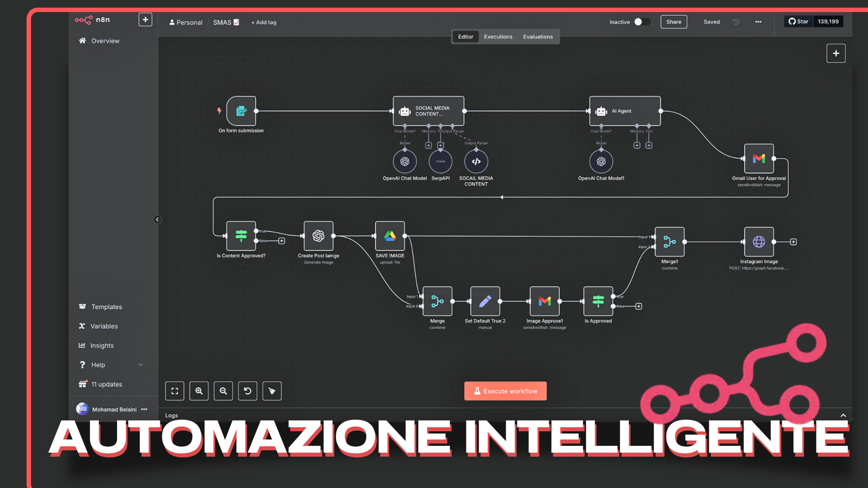Open the SerpAPI tool node

[x=441, y=162]
